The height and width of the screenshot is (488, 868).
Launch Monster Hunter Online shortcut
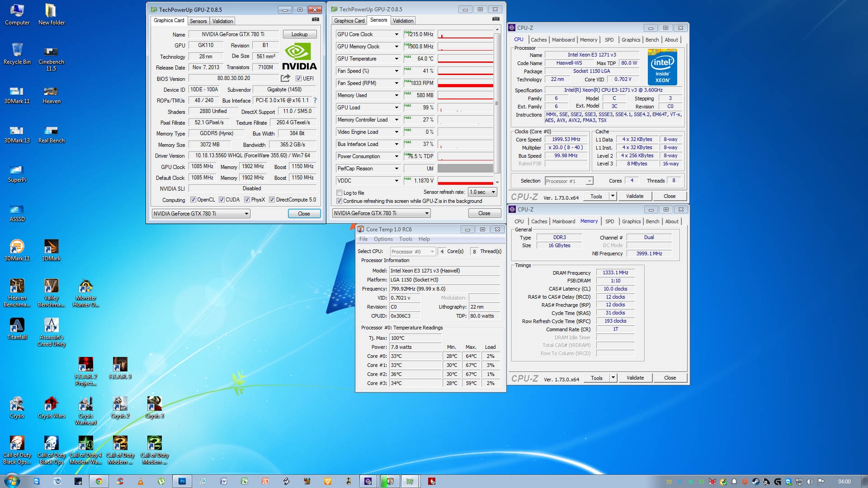pos(85,292)
